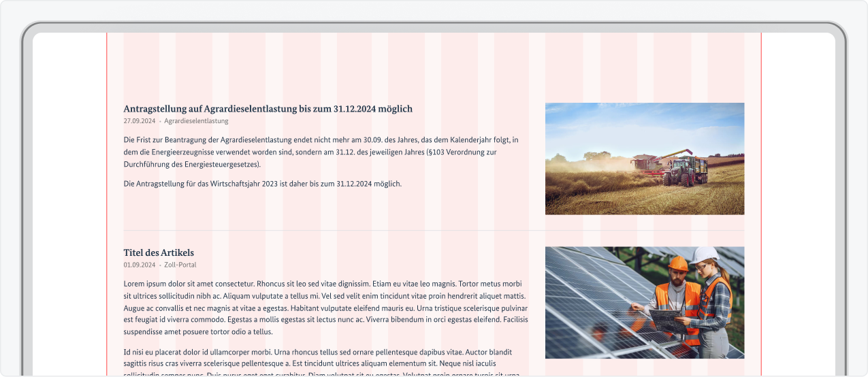Open the Agrardieselentlastung article headline

268,109
